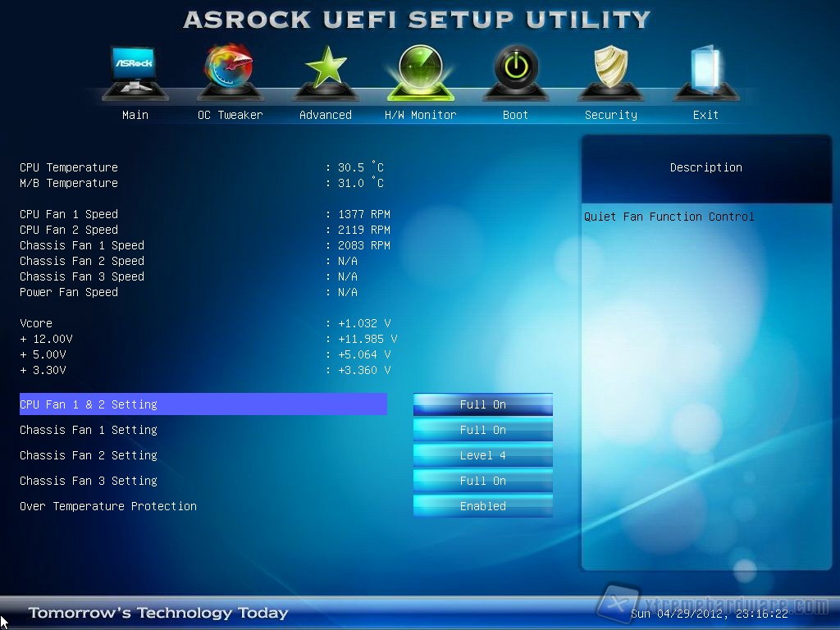Screen dimensions: 840x630
Task: Select the green star Advanced icon
Action: pyautogui.click(x=325, y=71)
